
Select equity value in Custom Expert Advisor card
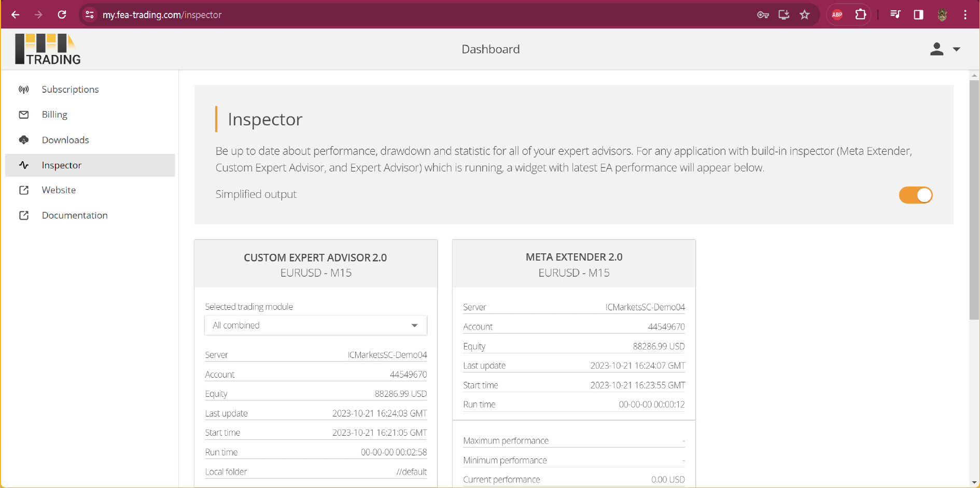coord(401,394)
